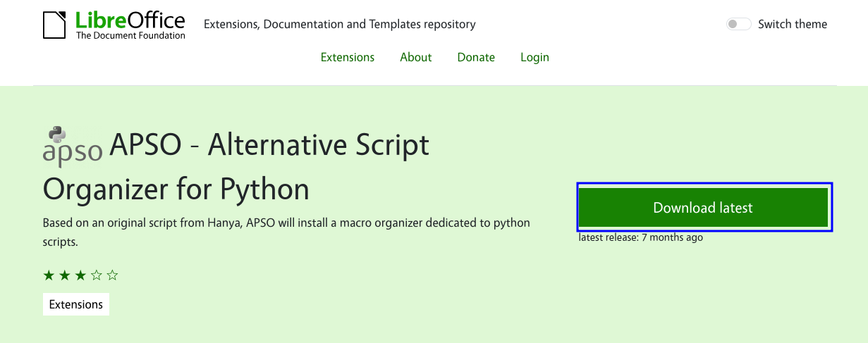
Task: Select the Extensions tag
Action: [76, 304]
